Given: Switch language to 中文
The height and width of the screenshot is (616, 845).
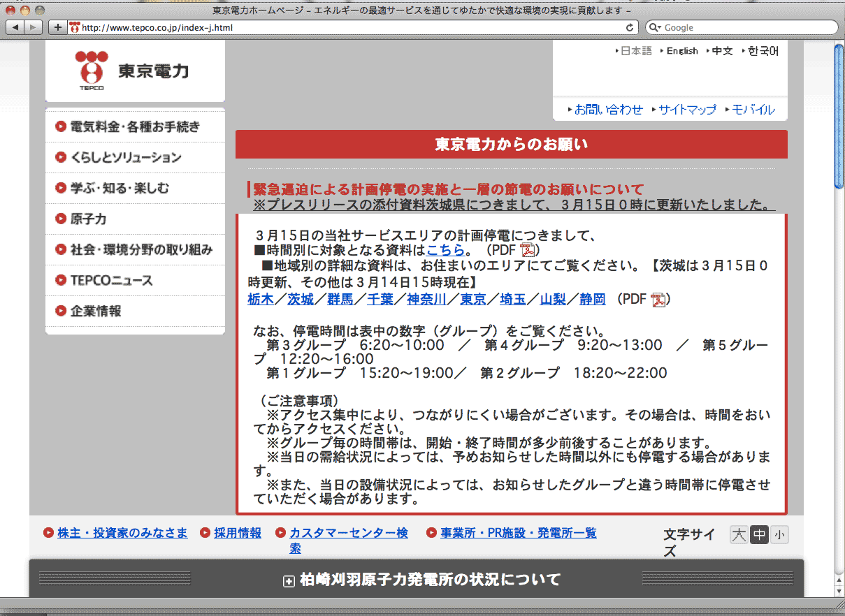Looking at the screenshot, I should click(722, 51).
